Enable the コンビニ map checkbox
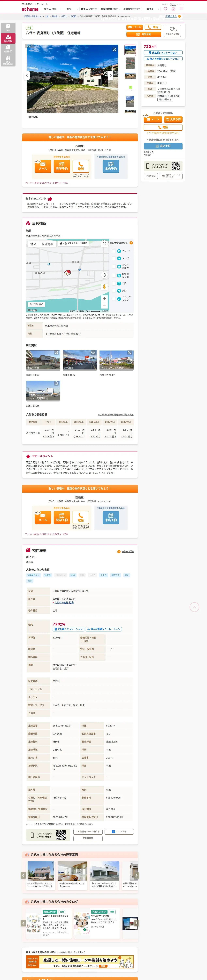This screenshot has height=980, width=207. (114, 251)
